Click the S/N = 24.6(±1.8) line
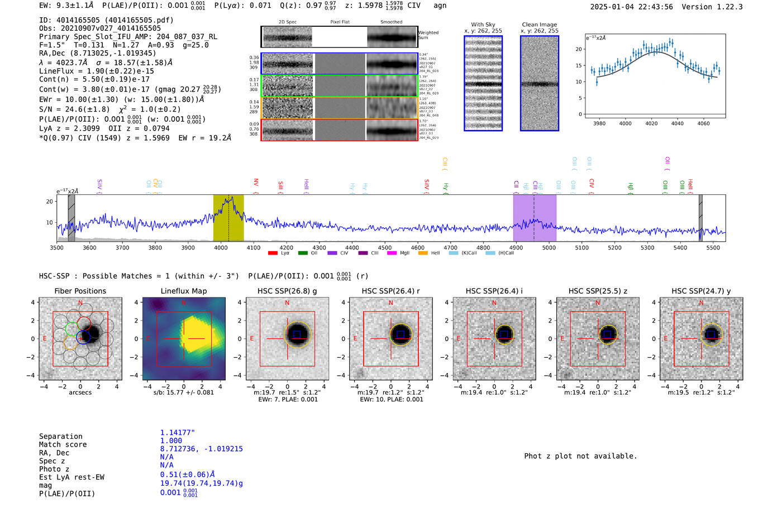Viewport: 782px width, 532px height. click(x=110, y=109)
